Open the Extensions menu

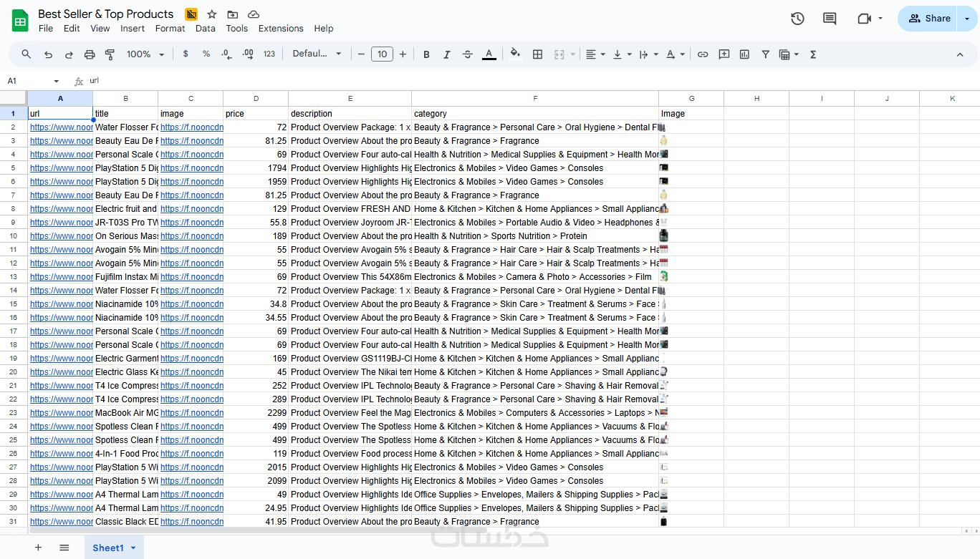point(281,29)
